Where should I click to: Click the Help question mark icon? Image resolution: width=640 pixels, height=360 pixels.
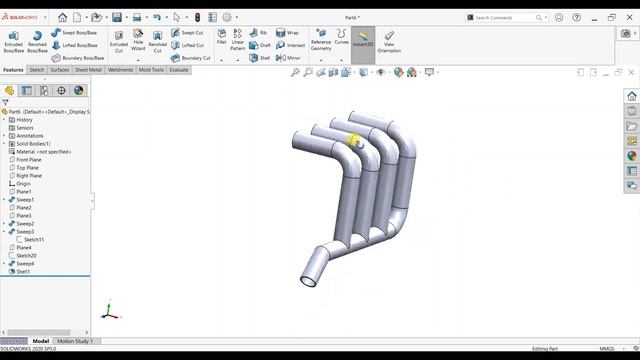576,17
